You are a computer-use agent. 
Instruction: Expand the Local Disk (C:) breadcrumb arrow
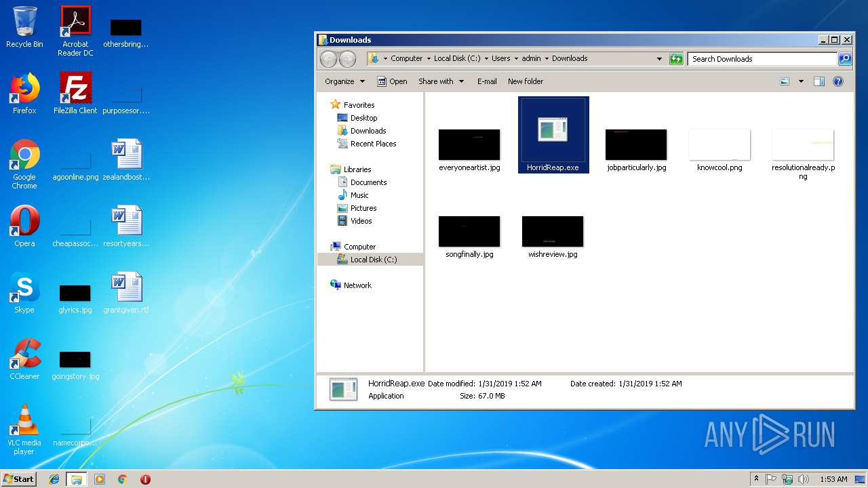(487, 59)
